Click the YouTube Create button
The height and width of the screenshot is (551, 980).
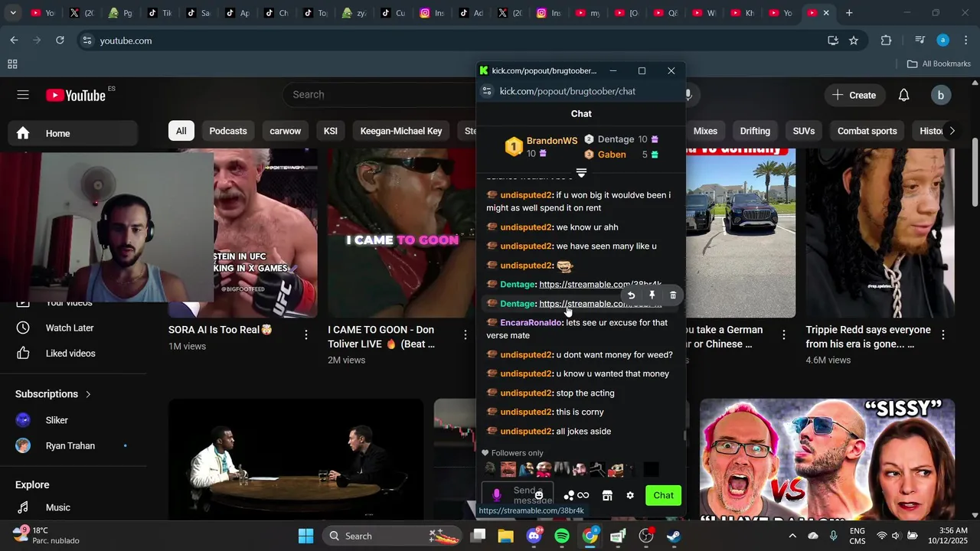pos(854,95)
